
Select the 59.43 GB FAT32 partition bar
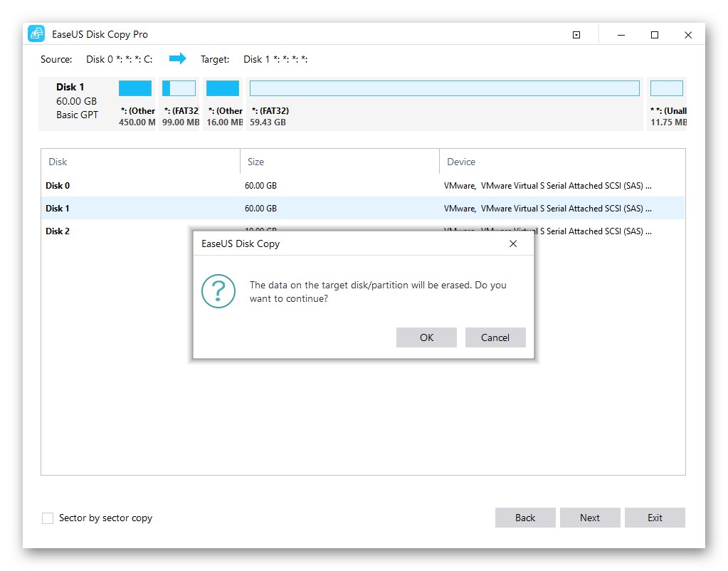pos(444,104)
